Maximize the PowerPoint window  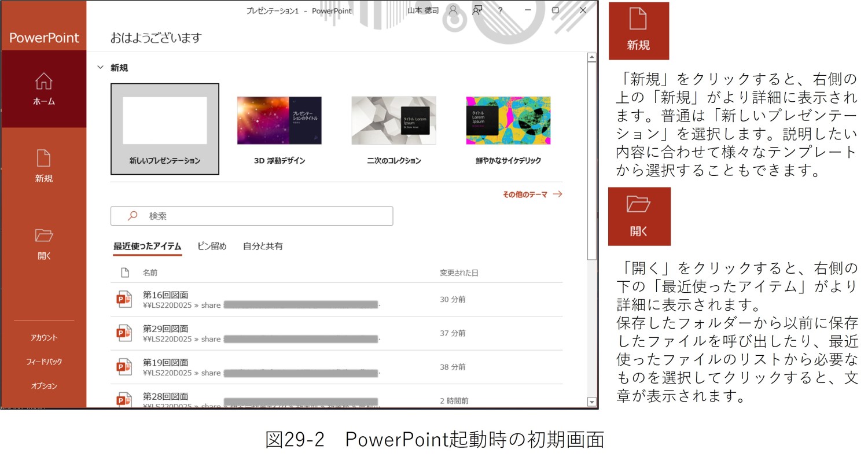click(556, 10)
